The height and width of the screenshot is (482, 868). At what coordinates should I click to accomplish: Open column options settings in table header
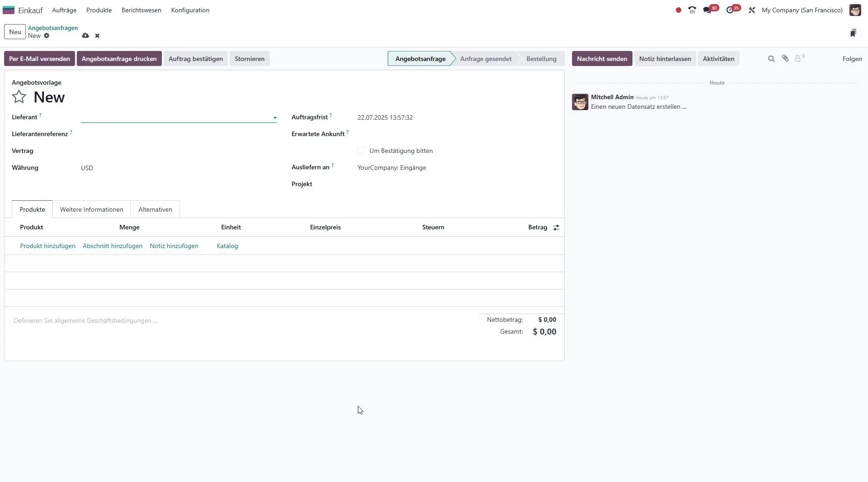pos(556,228)
